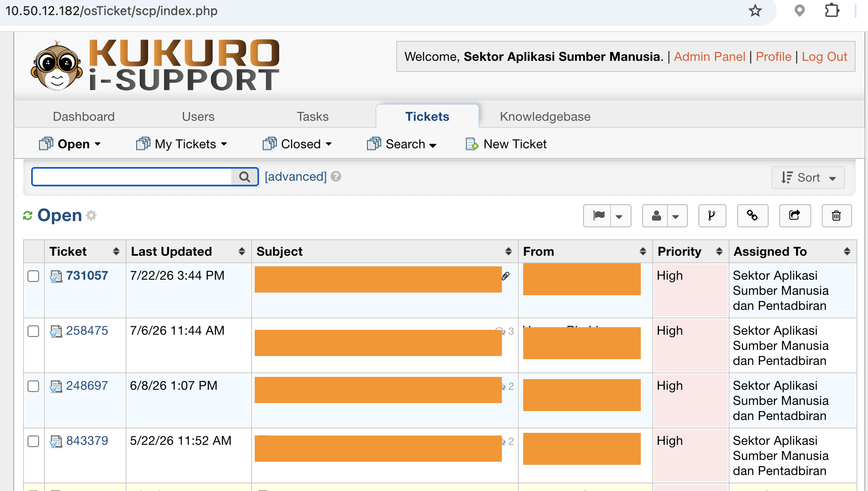Click the assignee cell of ticket 258475
The width and height of the screenshot is (868, 491).
point(793,345)
